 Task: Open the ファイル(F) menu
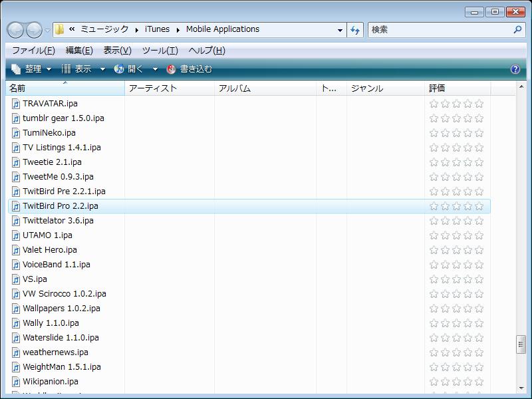(33, 51)
